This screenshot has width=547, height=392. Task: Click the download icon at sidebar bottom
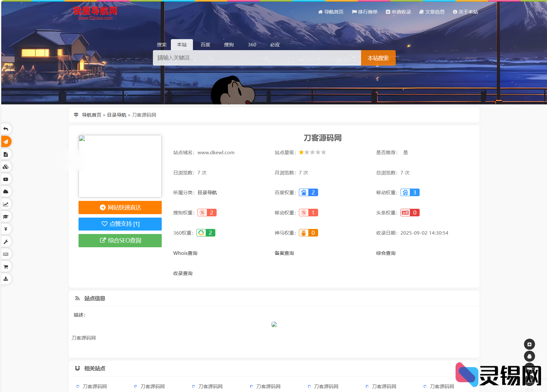pos(6,279)
